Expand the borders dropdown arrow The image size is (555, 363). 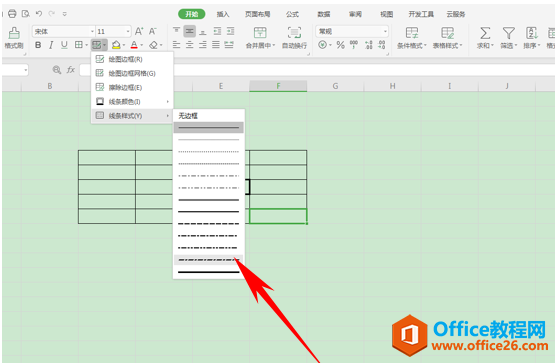(86, 45)
